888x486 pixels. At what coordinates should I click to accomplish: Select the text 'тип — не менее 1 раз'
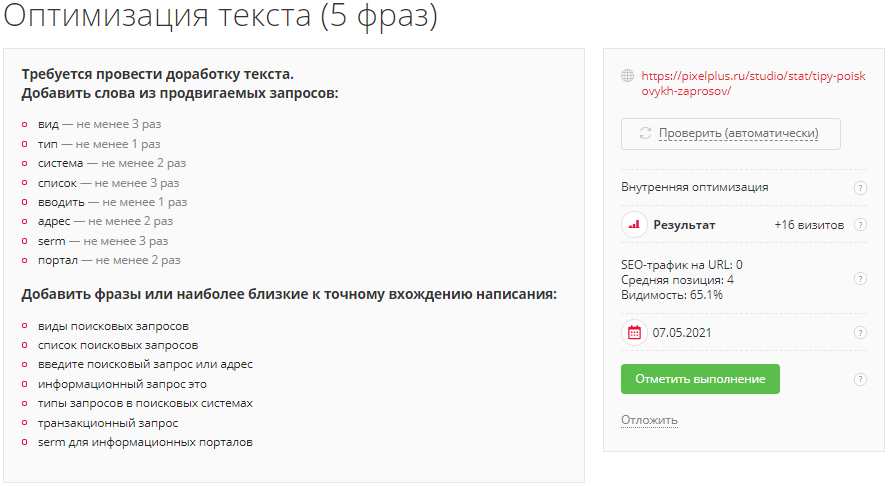(x=99, y=144)
